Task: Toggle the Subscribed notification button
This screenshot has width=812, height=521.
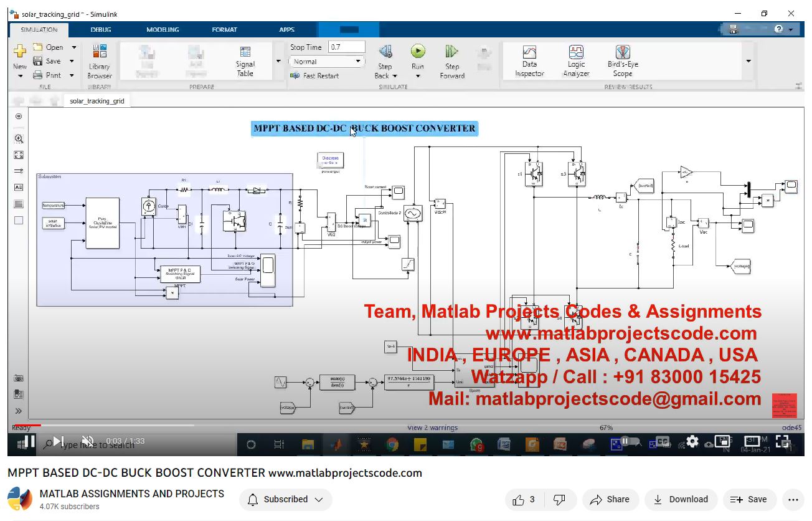Action: pos(285,499)
